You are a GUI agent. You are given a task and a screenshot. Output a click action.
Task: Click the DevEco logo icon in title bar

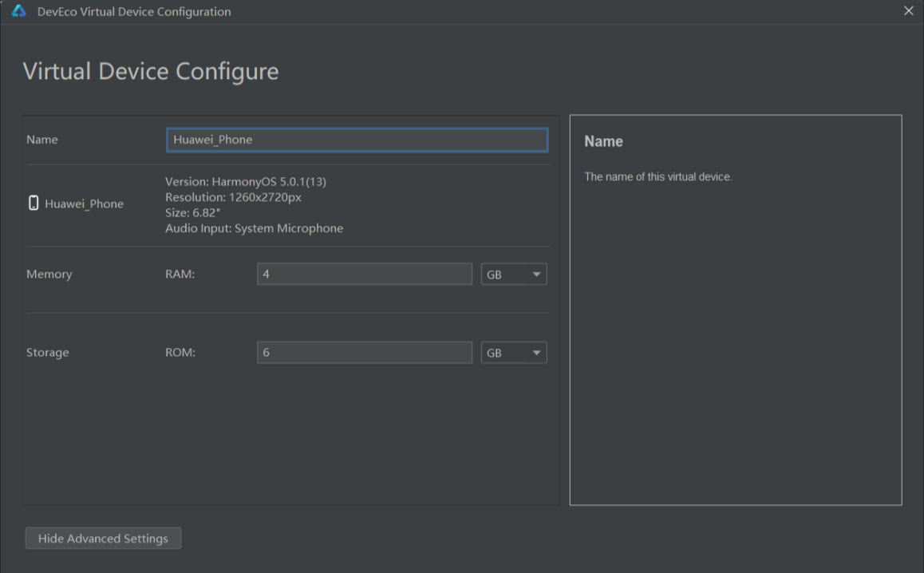click(x=19, y=11)
